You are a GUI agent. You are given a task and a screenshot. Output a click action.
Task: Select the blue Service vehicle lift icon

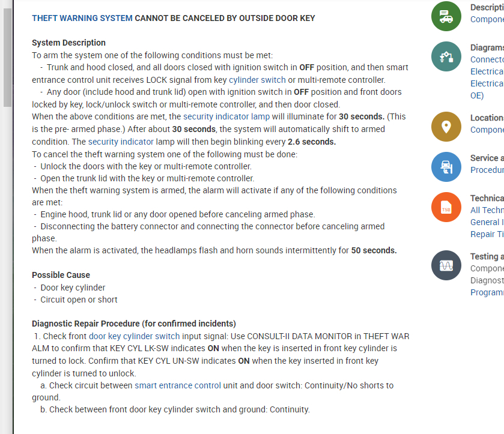[x=446, y=167]
